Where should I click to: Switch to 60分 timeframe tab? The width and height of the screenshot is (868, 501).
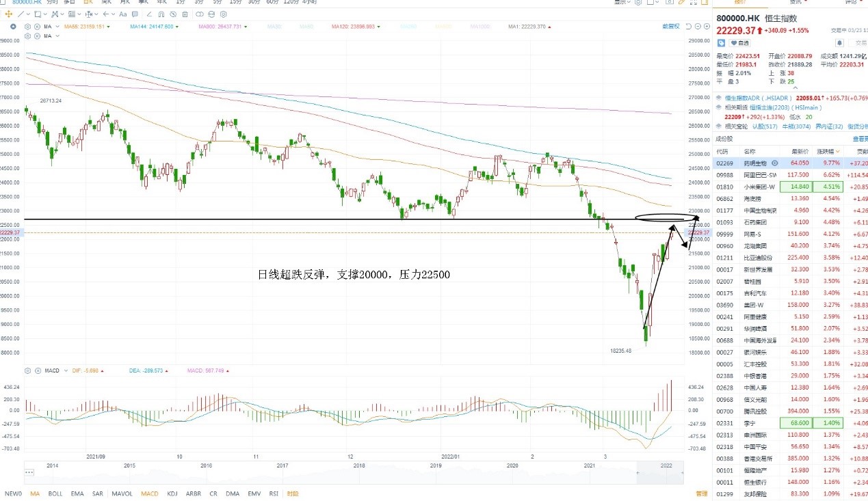click(x=273, y=3)
